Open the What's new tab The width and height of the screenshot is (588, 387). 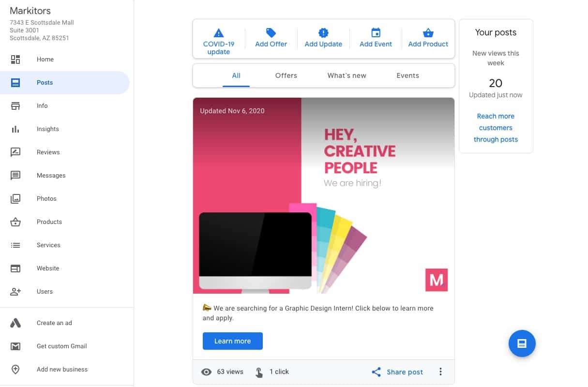click(x=347, y=75)
